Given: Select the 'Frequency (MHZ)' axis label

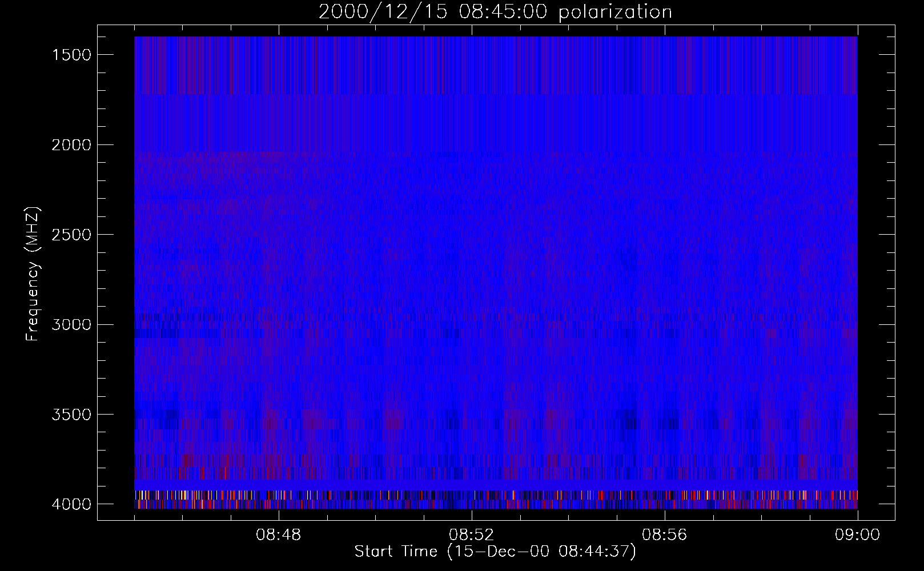Looking at the screenshot, I should tap(32, 274).
